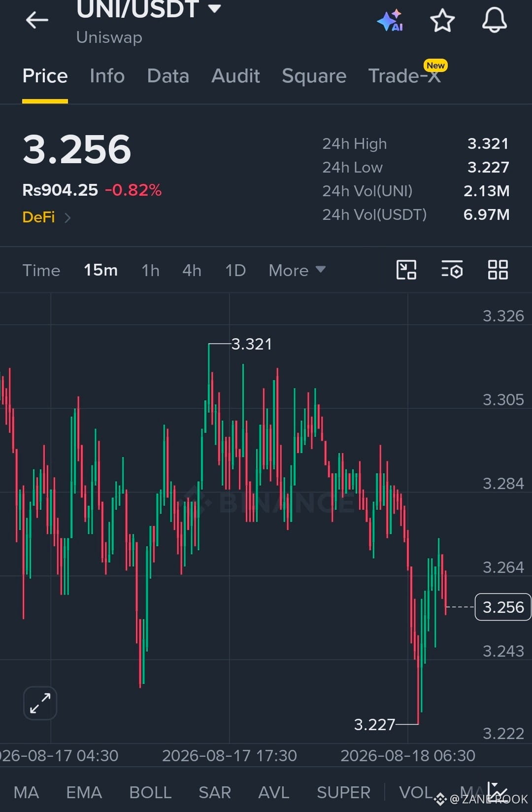Image resolution: width=532 pixels, height=812 pixels.
Task: Open the AI assistant sparkle icon
Action: (x=390, y=21)
